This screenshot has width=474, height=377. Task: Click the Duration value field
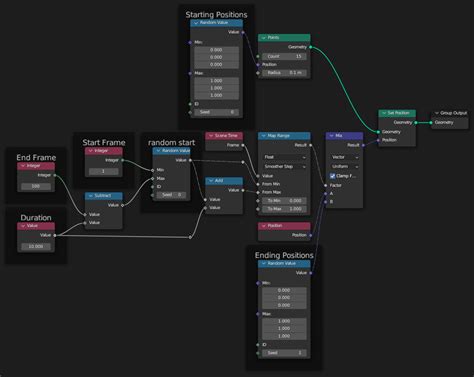click(x=36, y=246)
